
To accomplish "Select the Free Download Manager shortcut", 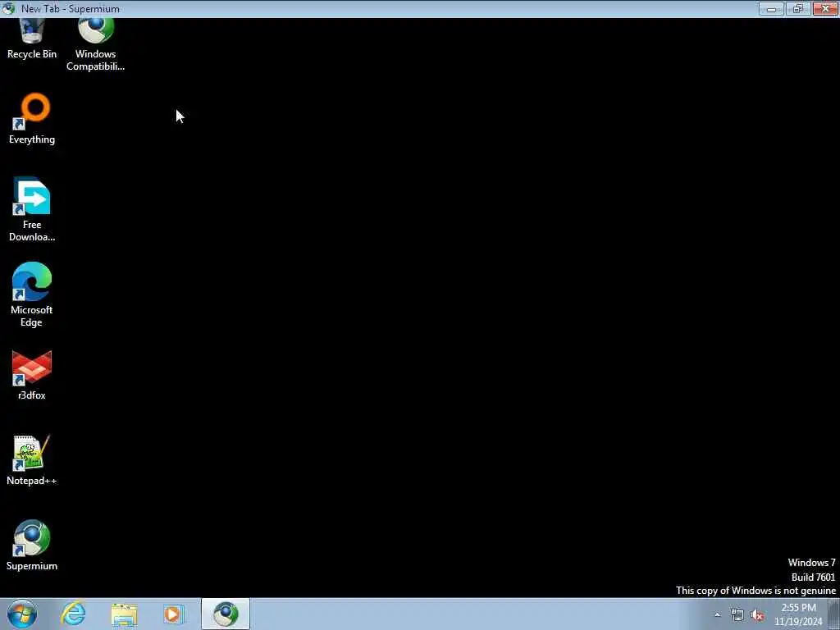I will [x=32, y=209].
